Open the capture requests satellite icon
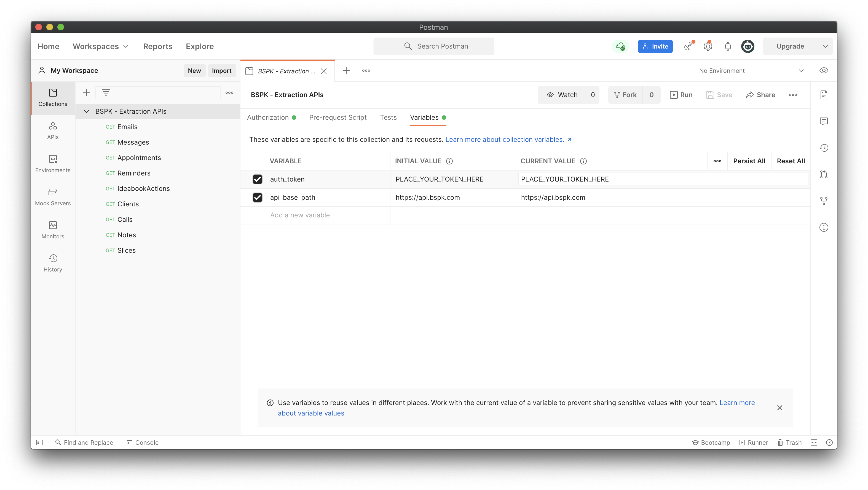Viewport: 868px width, 490px height. pyautogui.click(x=689, y=46)
